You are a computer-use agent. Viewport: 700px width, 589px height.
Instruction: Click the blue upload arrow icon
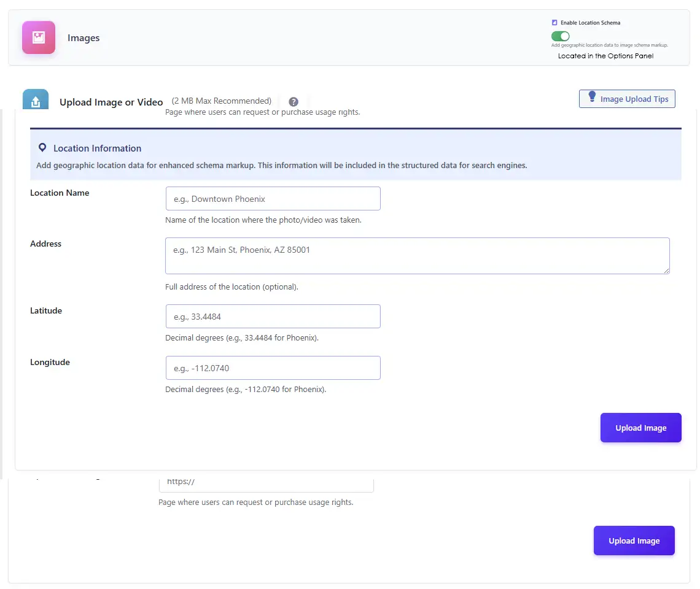click(x=36, y=101)
